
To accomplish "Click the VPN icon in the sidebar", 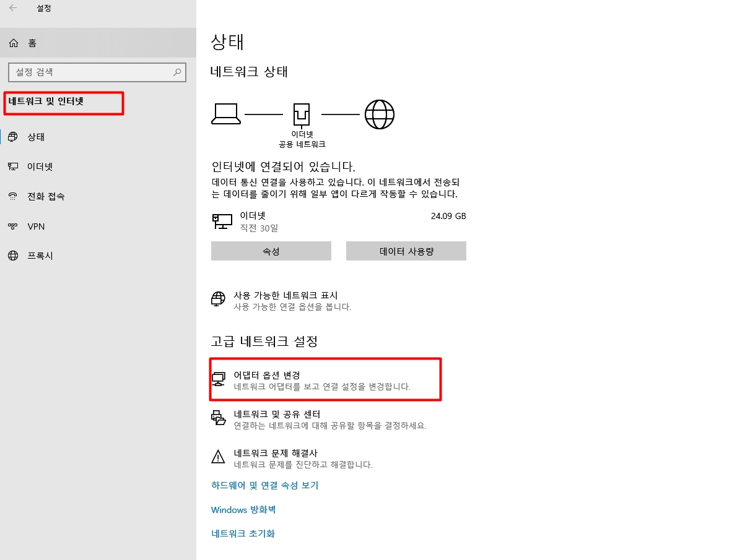I will click(13, 226).
